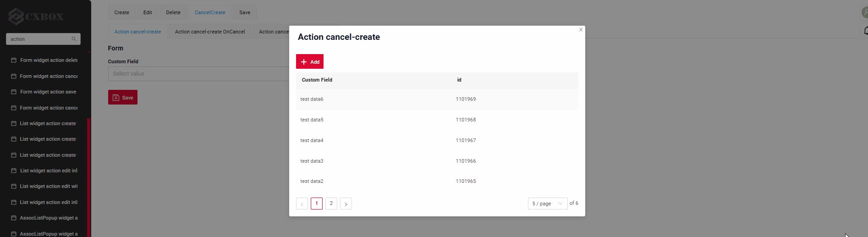
Task: Click the disk icon on the Save button
Action: (116, 98)
